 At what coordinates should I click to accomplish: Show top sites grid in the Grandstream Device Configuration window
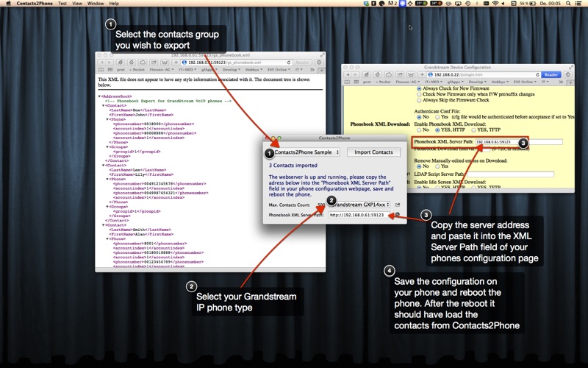pyautogui.click(x=356, y=82)
